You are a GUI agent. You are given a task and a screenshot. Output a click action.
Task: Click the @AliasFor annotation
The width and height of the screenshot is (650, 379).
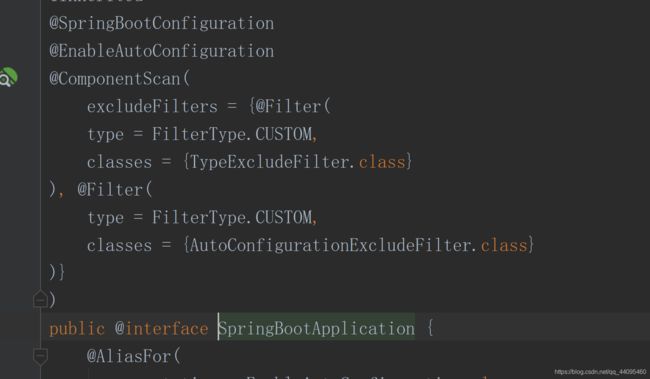pos(129,356)
